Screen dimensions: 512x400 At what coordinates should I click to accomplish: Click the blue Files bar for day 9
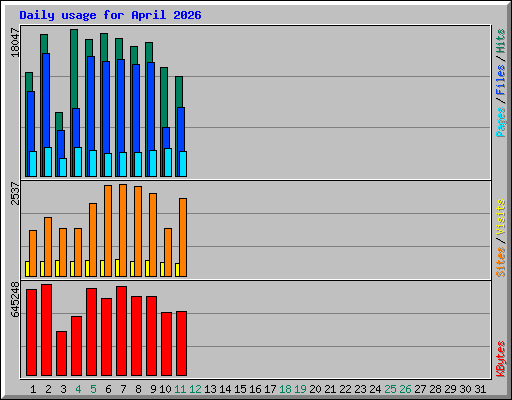tap(151, 106)
